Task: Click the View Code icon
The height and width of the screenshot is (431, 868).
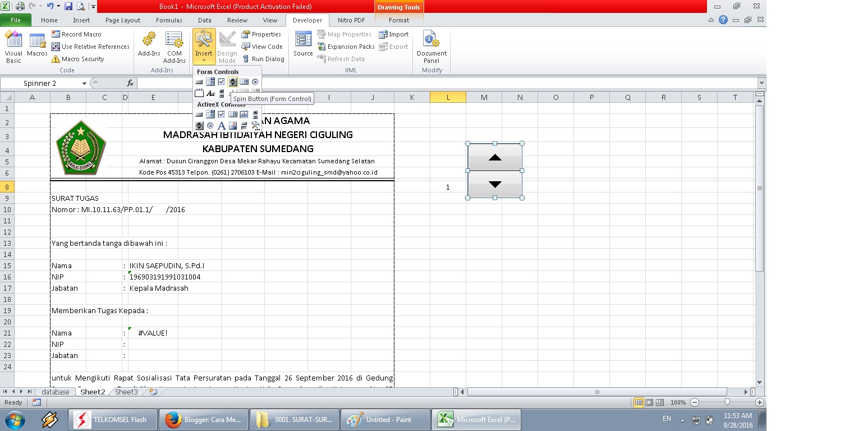Action: tap(263, 46)
